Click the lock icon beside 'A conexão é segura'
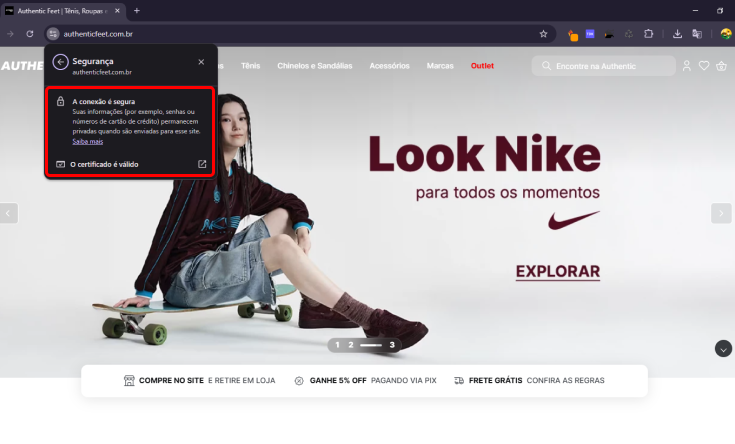The height and width of the screenshot is (444, 735). [60, 101]
